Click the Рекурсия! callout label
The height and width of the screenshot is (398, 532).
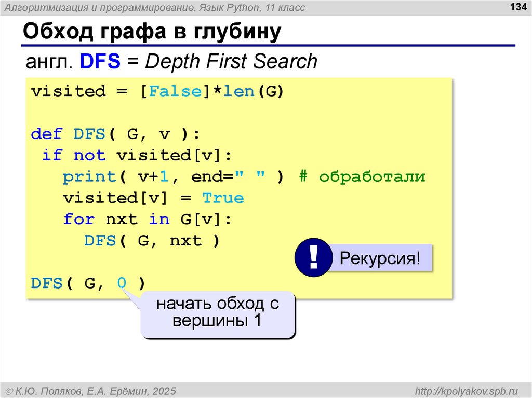pyautogui.click(x=379, y=258)
